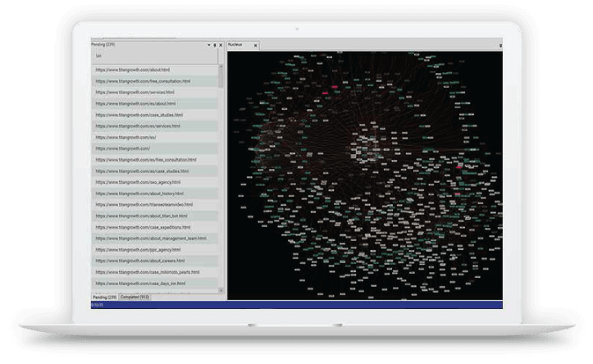The height and width of the screenshot is (364, 593).
Task: Open the Pending panel dropdown arrow menu
Action: (209, 45)
